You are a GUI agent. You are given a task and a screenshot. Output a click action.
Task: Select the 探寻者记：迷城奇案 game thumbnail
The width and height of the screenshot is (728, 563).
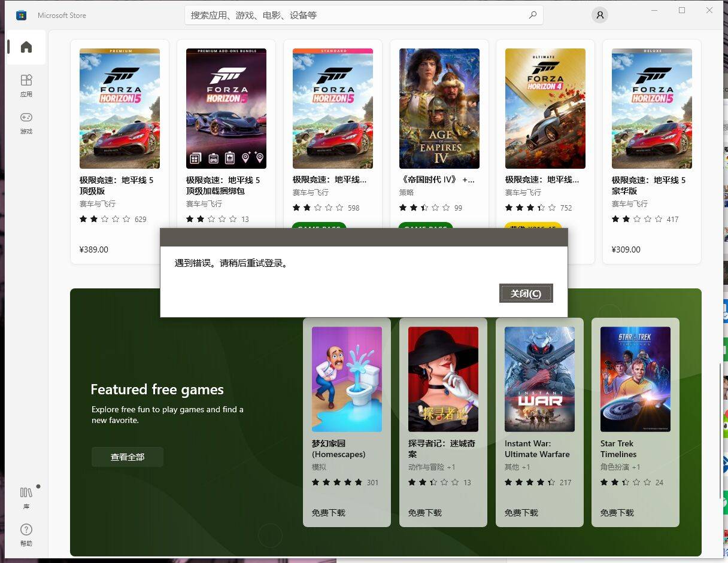click(x=443, y=379)
